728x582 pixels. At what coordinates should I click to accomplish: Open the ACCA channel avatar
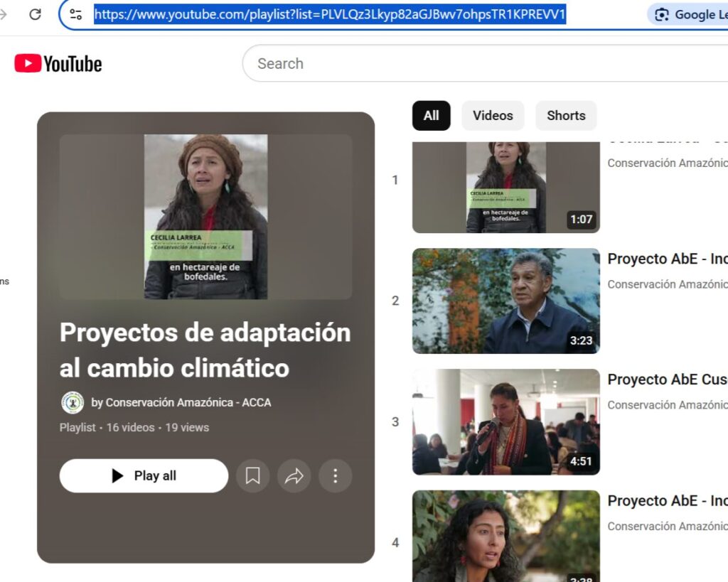(x=73, y=402)
